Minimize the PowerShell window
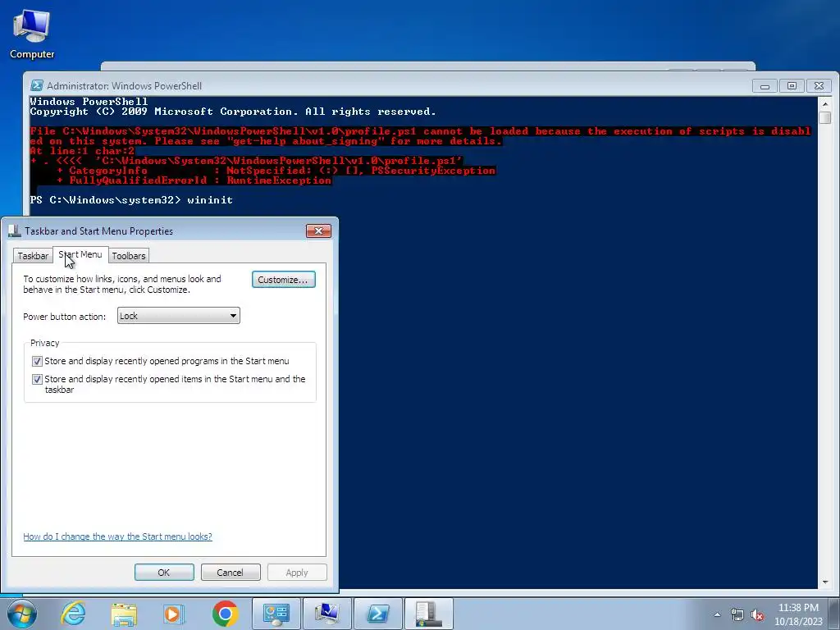The width and height of the screenshot is (840, 630). [765, 85]
